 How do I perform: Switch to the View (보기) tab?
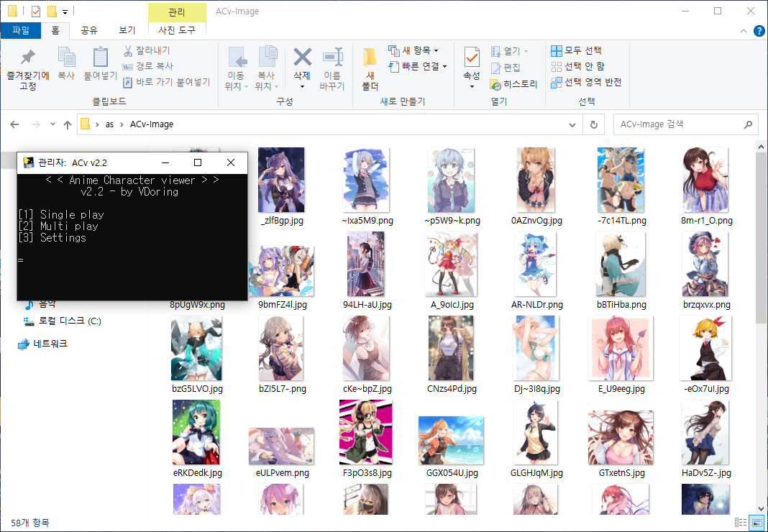(127, 30)
